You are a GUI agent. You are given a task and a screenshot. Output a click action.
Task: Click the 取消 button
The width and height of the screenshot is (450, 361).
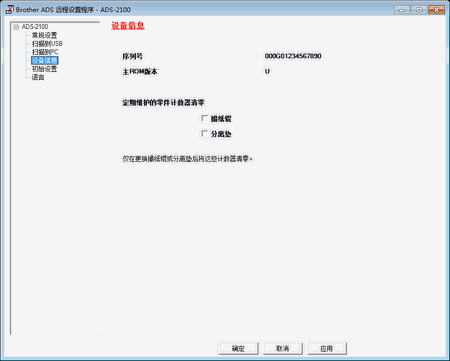click(x=283, y=348)
